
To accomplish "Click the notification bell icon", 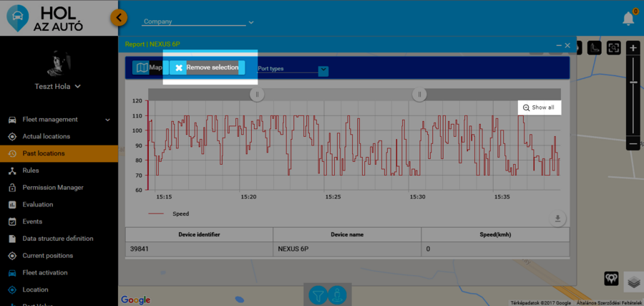I will tap(628, 18).
